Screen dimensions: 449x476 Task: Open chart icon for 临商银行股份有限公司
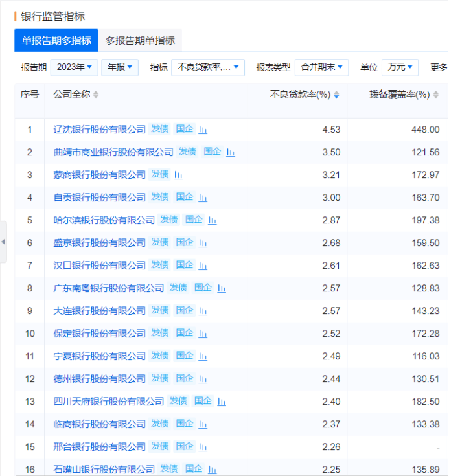click(203, 424)
